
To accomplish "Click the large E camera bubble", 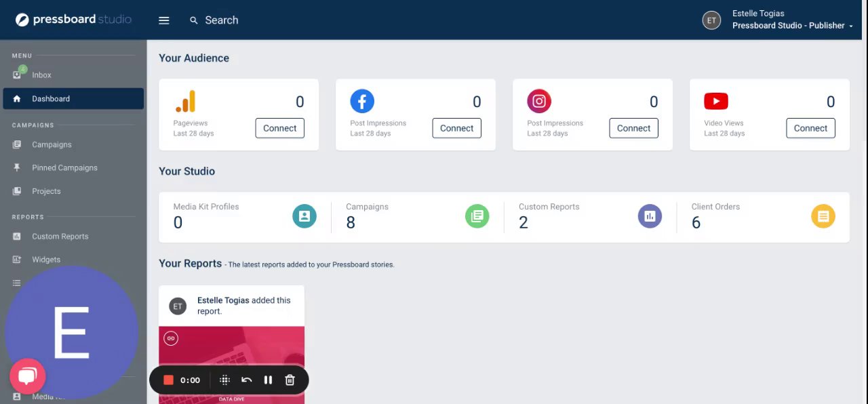I will click(71, 332).
